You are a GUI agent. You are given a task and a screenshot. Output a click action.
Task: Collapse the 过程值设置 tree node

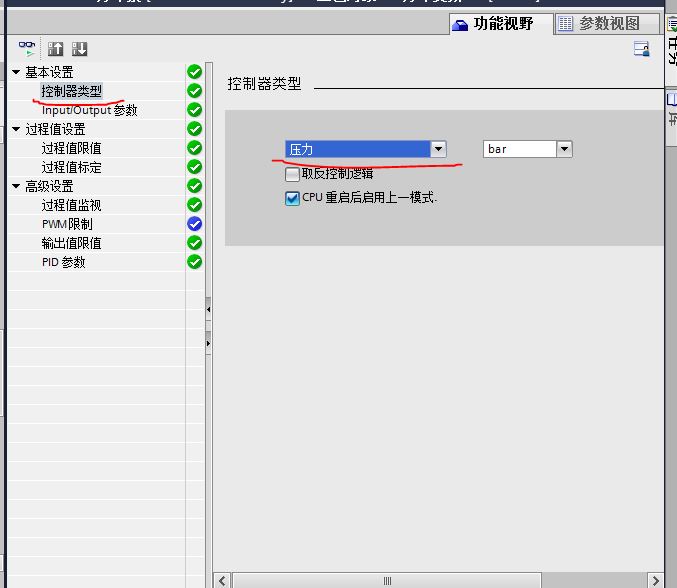(x=16, y=129)
